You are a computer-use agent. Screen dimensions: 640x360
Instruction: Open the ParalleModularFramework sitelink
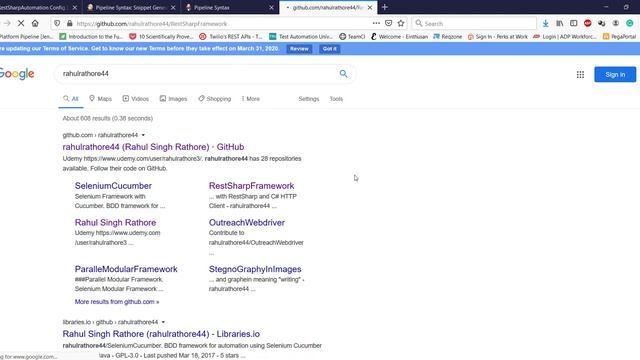(126, 269)
